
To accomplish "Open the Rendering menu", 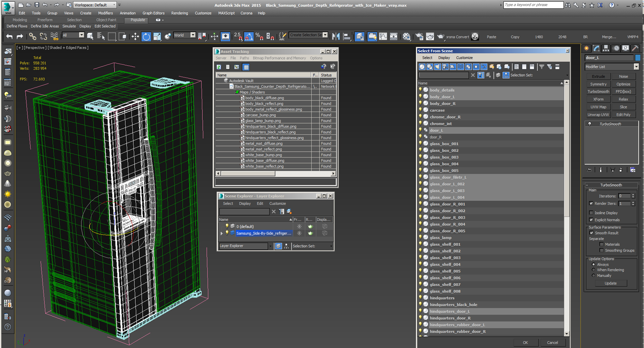I will [179, 13].
